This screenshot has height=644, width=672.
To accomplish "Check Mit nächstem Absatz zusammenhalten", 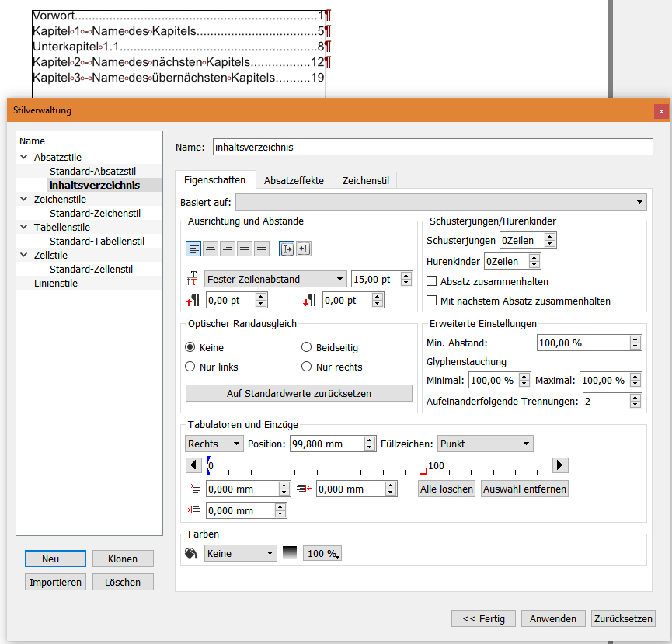I will coord(432,301).
